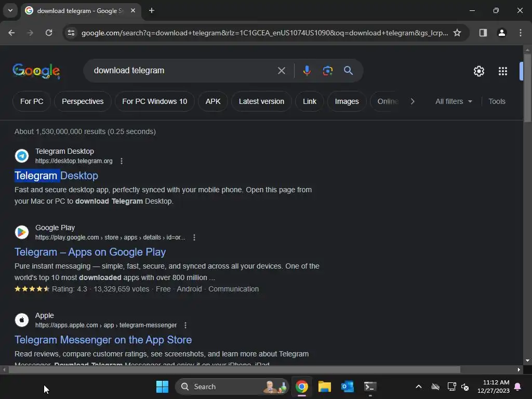Expand All filters dropdown

click(x=454, y=101)
